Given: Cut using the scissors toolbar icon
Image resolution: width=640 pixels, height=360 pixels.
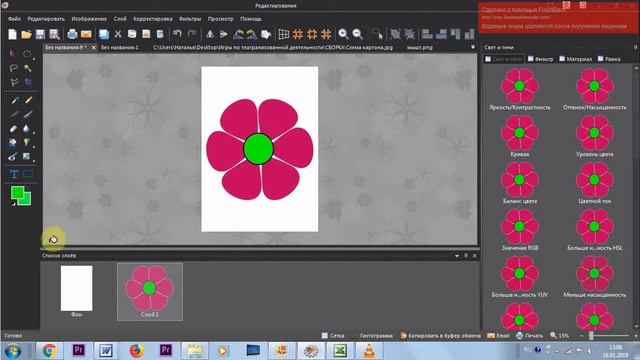Looking at the screenshot, I should [118, 34].
